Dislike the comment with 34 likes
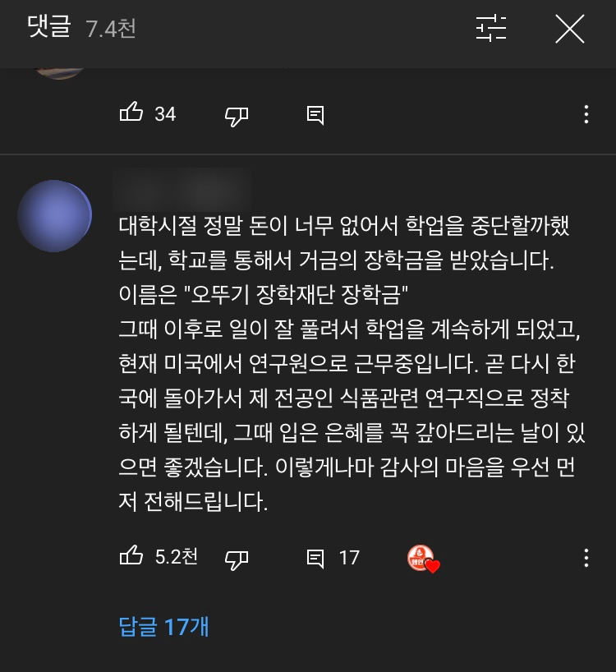Viewport: 616px width, 672px height. coord(237,116)
